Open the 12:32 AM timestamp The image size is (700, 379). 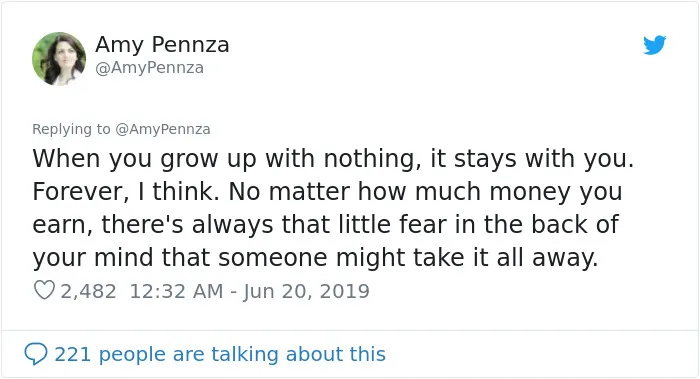point(176,291)
